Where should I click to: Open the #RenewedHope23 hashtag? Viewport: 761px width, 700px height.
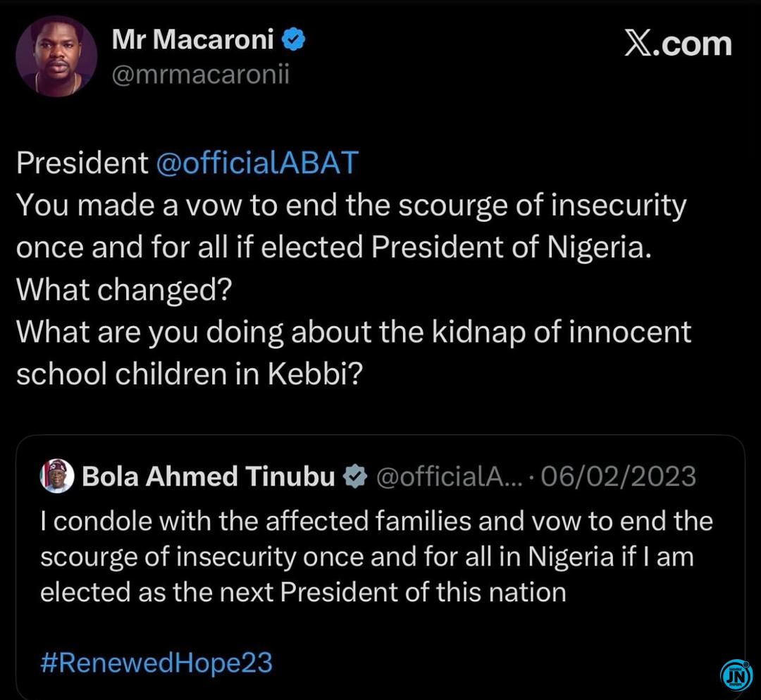(x=156, y=663)
